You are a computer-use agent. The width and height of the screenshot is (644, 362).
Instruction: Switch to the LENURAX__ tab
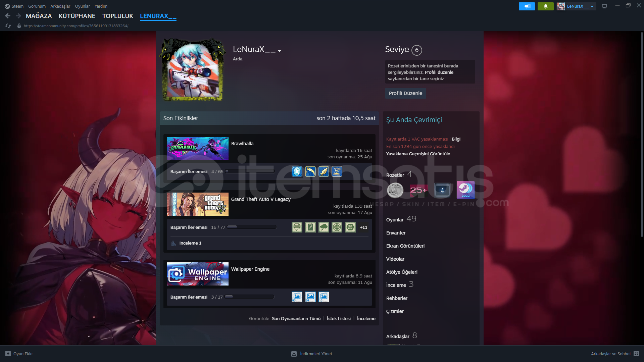(158, 16)
